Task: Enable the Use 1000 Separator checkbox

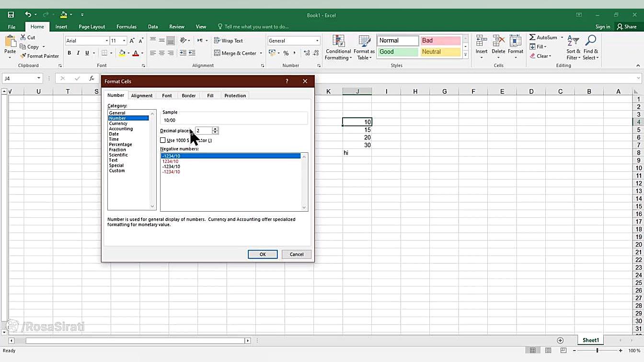Action: pyautogui.click(x=163, y=140)
